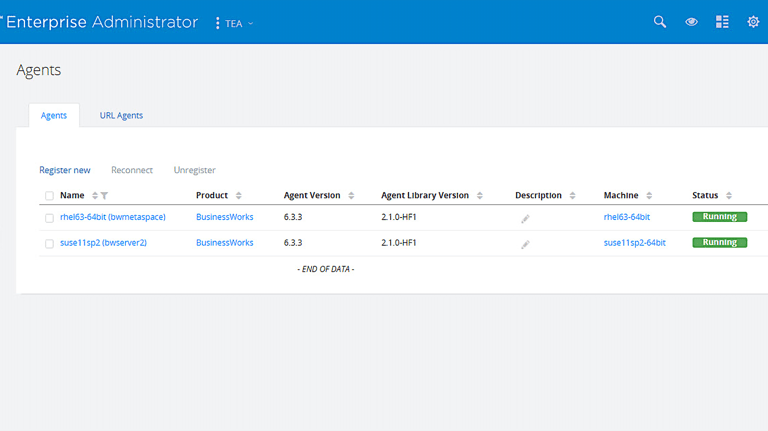Sort by Name column arrows

tap(95, 195)
